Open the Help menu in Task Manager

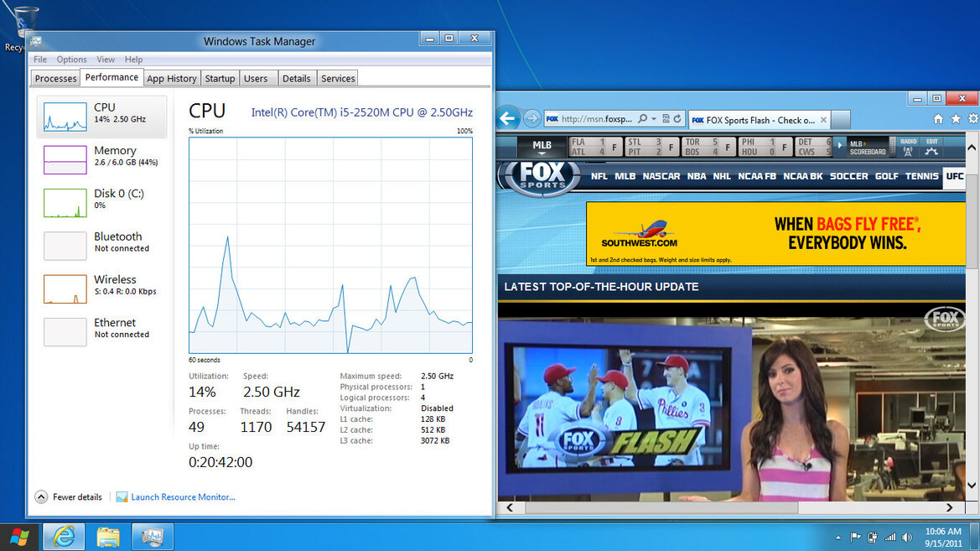pos(134,60)
